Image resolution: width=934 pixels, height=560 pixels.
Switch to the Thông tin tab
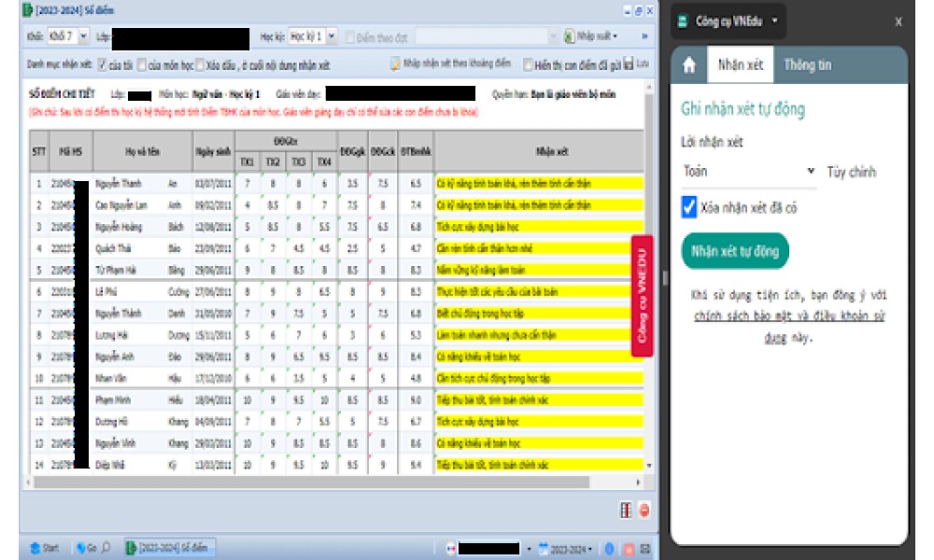807,65
